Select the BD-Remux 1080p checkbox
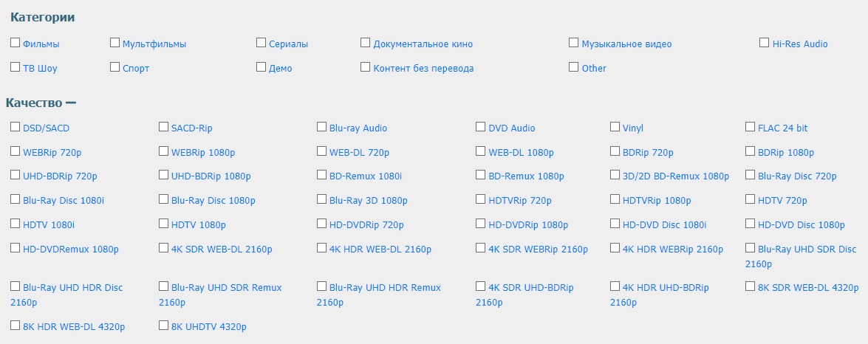 coord(481,176)
